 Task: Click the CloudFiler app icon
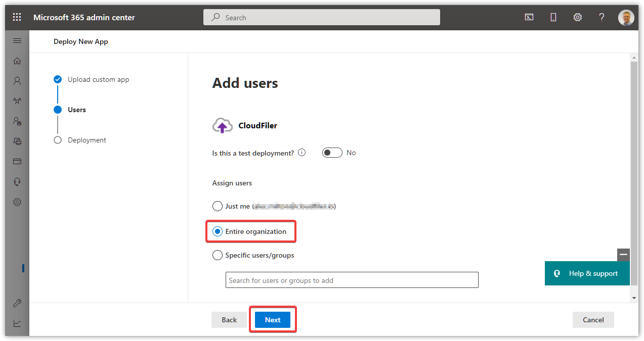pos(222,125)
